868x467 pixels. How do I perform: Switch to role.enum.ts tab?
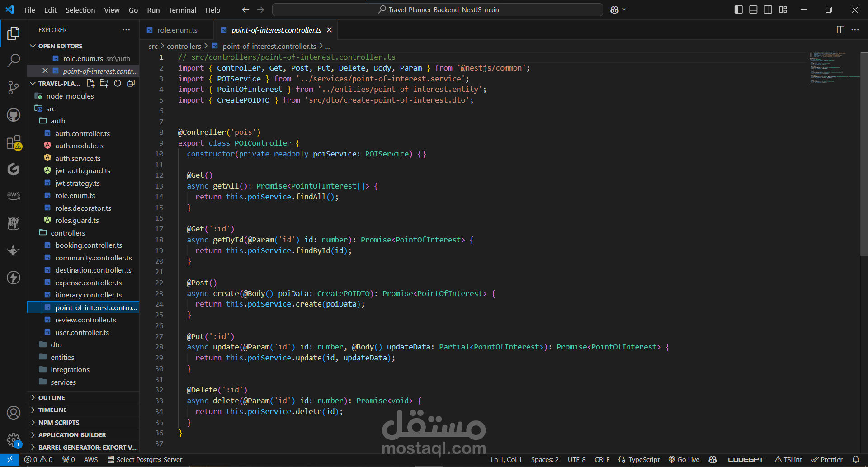[x=177, y=30]
